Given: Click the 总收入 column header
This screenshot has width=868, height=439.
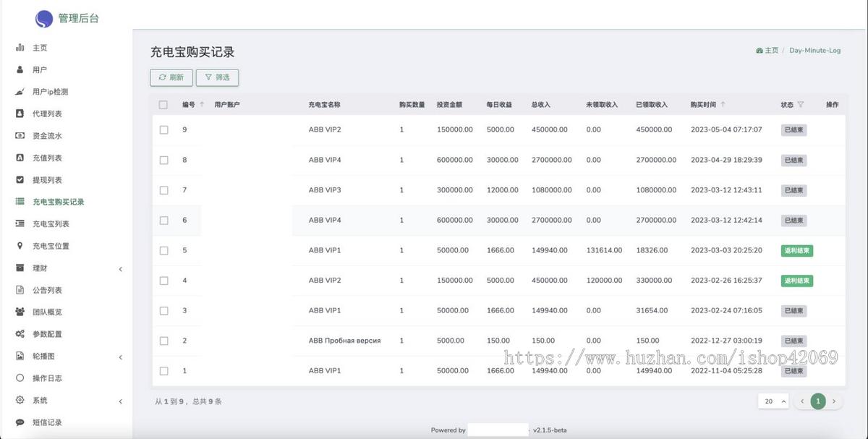Looking at the screenshot, I should pos(541,105).
